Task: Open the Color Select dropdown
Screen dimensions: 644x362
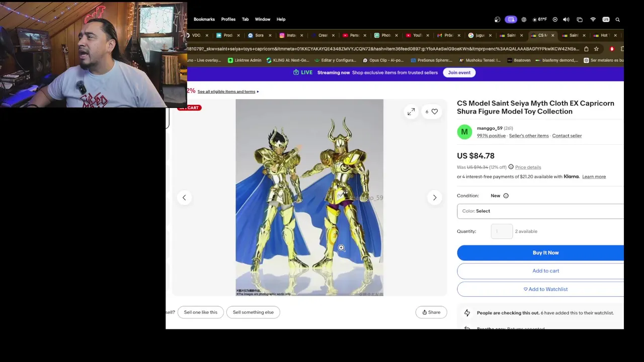Action: tap(540, 211)
